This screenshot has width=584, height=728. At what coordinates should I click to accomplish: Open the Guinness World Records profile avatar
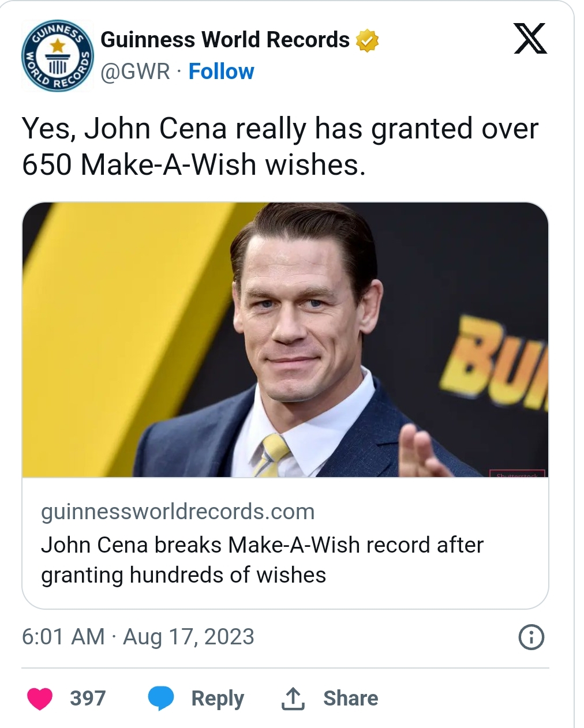point(57,56)
